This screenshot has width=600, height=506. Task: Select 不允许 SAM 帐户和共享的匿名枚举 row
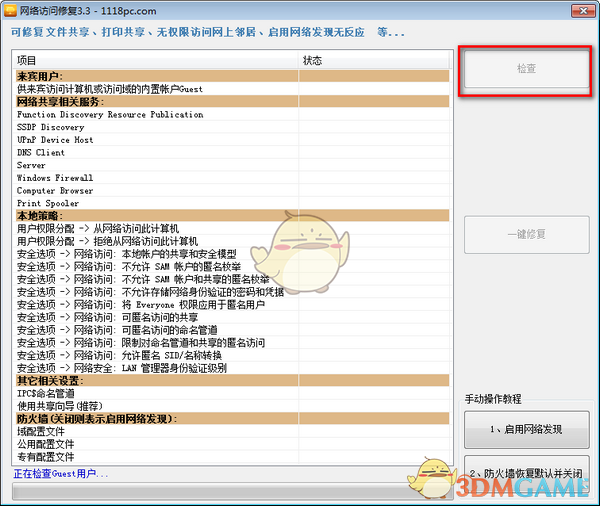click(233, 279)
